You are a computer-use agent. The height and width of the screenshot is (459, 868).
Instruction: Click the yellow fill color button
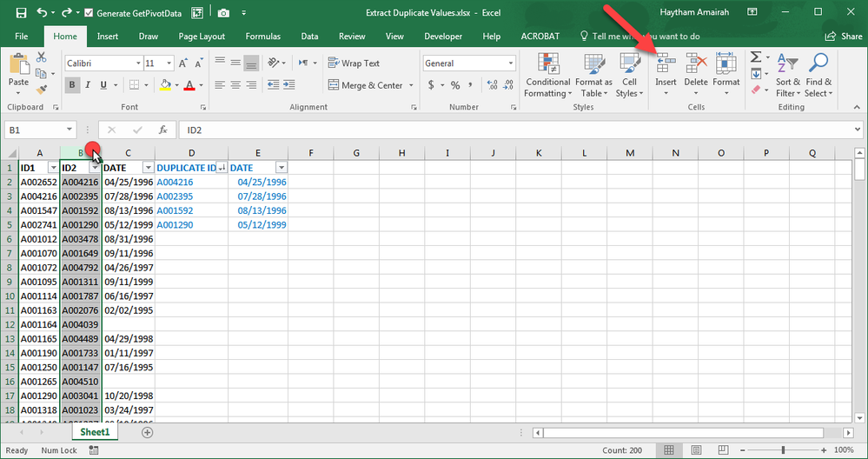tap(165, 84)
